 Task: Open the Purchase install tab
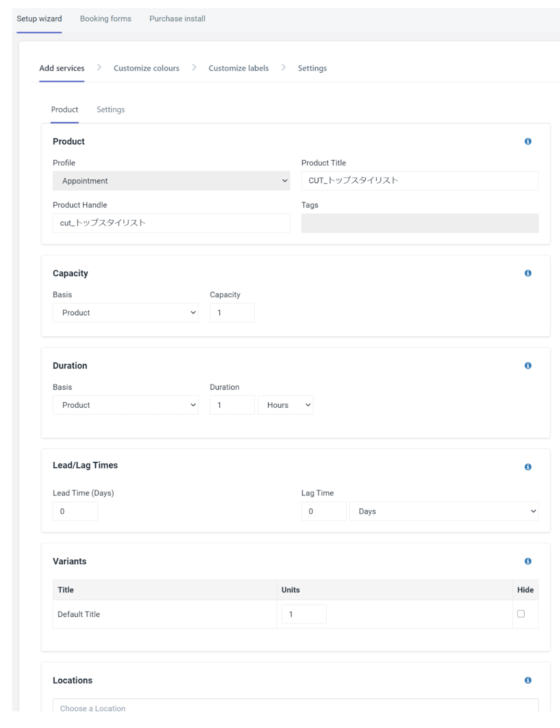tap(177, 19)
